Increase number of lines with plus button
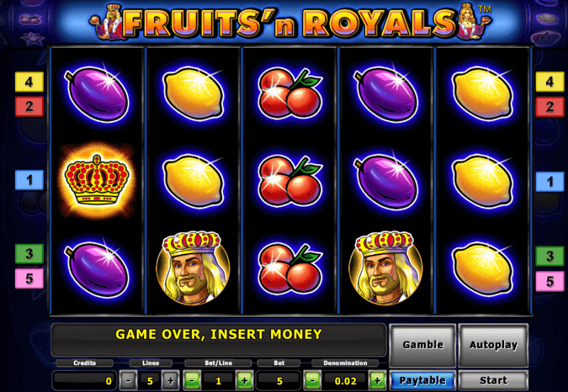This screenshot has height=392, width=568. click(170, 381)
